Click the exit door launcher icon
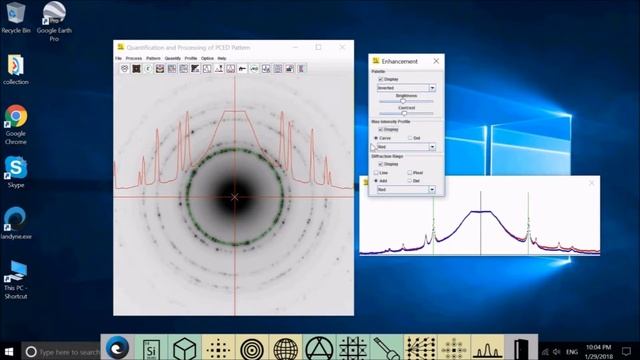Image resolution: width=640 pixels, height=360 pixels. tap(521, 349)
